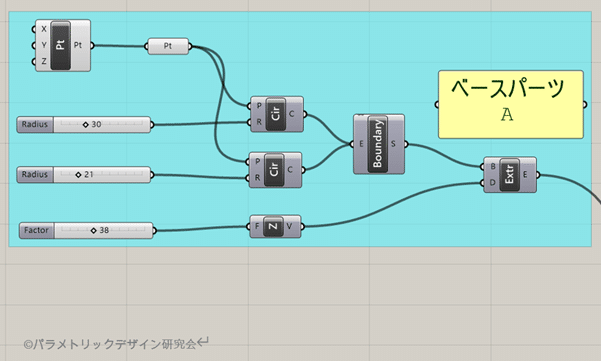Click C output of upper Cir component
Viewport: 601px width, 361px height.
point(292,114)
